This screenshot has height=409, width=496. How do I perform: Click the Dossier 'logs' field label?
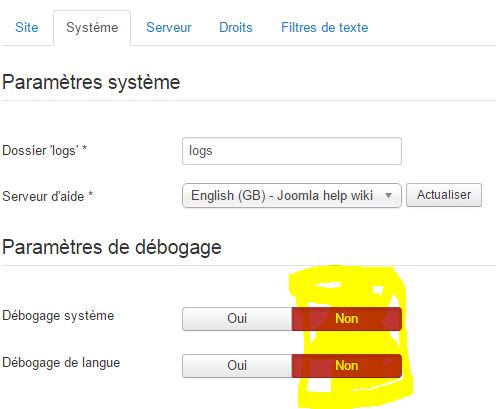pos(45,151)
